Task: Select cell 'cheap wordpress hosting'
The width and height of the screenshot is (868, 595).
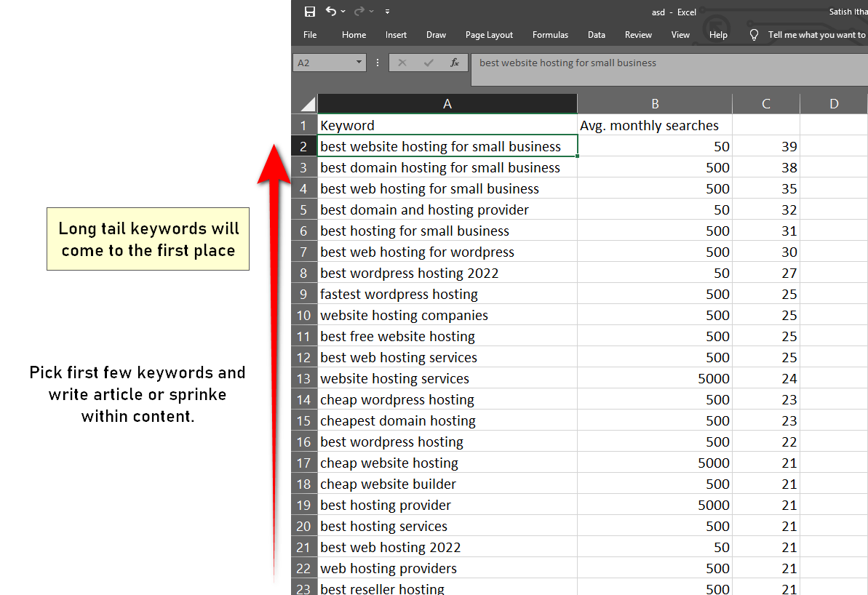Action: pyautogui.click(x=447, y=399)
